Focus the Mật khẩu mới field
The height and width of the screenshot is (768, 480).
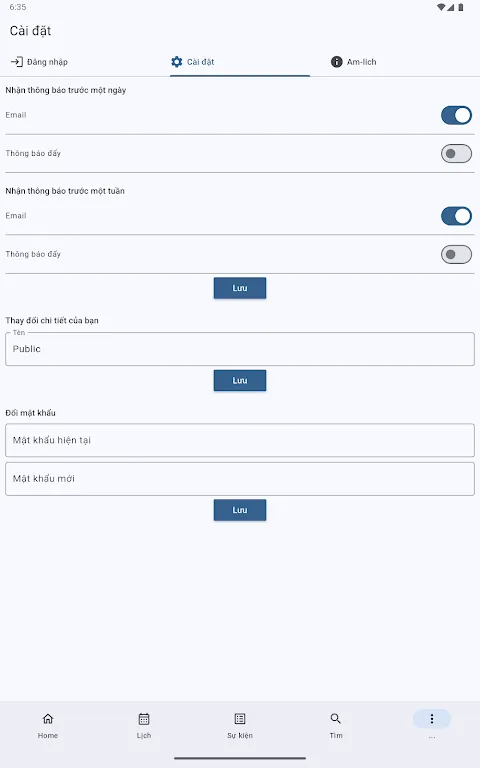240,479
